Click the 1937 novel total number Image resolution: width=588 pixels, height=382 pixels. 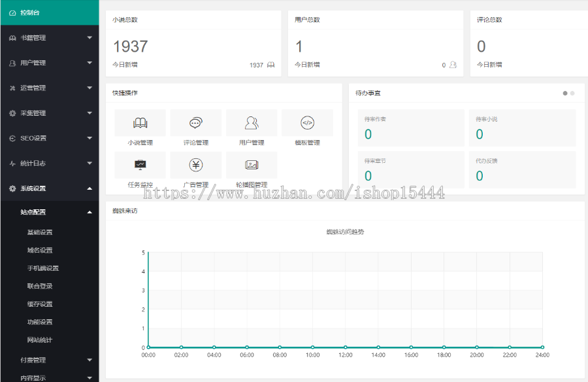coord(131,46)
